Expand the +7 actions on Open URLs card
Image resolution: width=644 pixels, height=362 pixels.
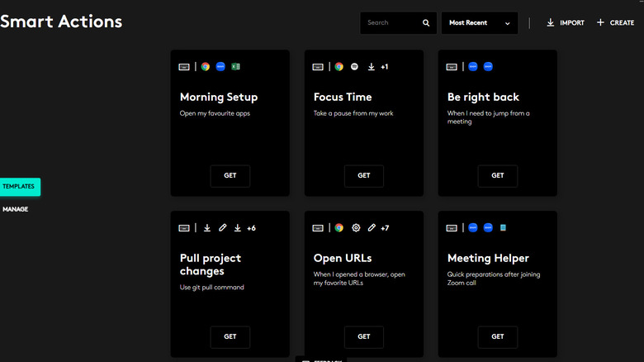[x=385, y=227]
